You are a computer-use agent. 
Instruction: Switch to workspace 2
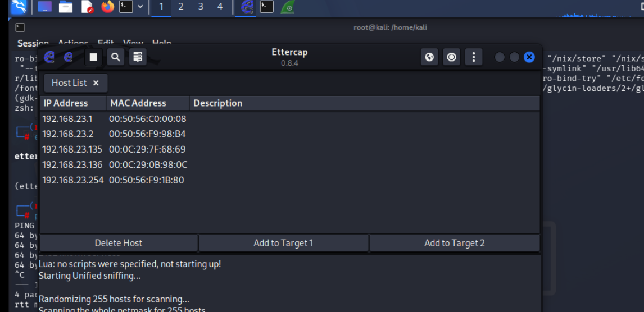pos(181,7)
